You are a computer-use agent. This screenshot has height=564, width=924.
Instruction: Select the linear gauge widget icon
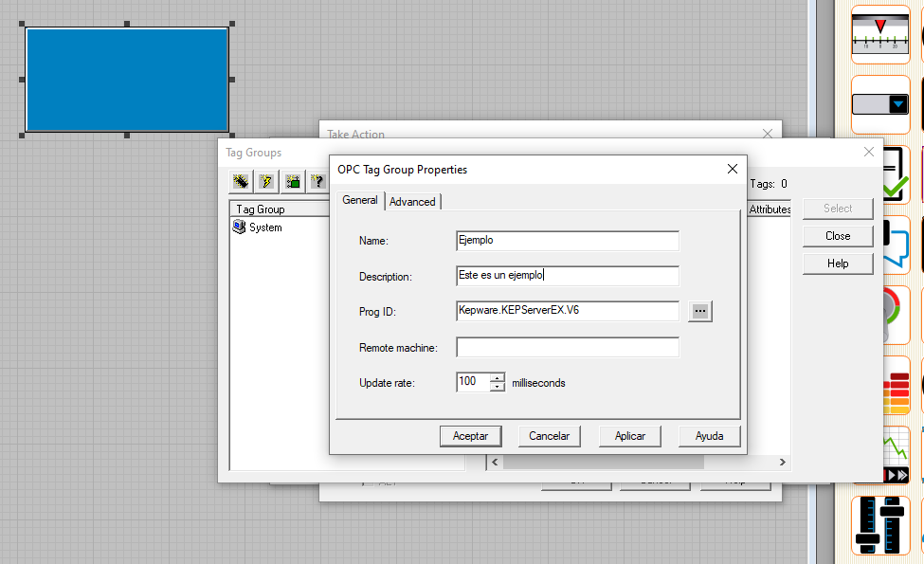(879, 34)
